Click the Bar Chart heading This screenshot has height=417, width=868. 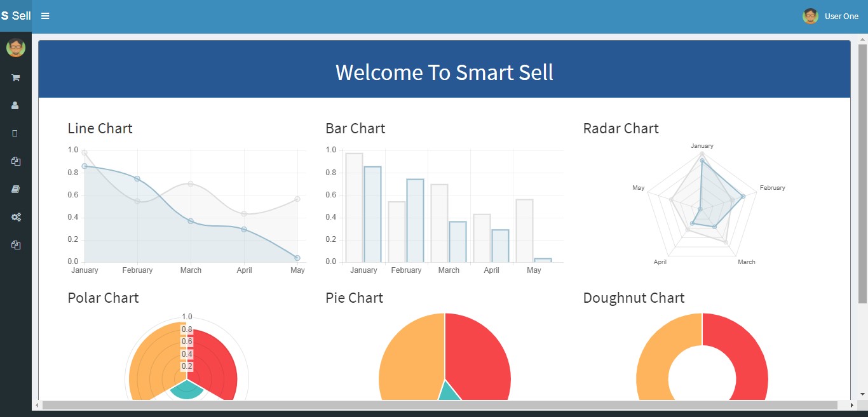[355, 128]
